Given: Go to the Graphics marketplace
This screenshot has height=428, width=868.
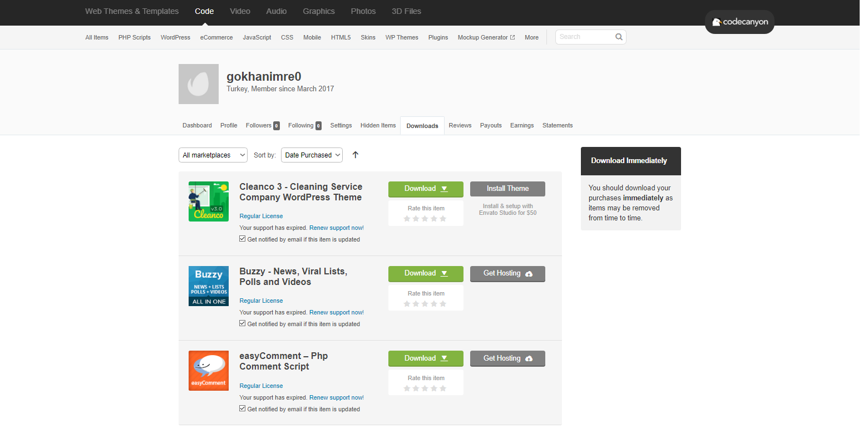Looking at the screenshot, I should 319,11.
